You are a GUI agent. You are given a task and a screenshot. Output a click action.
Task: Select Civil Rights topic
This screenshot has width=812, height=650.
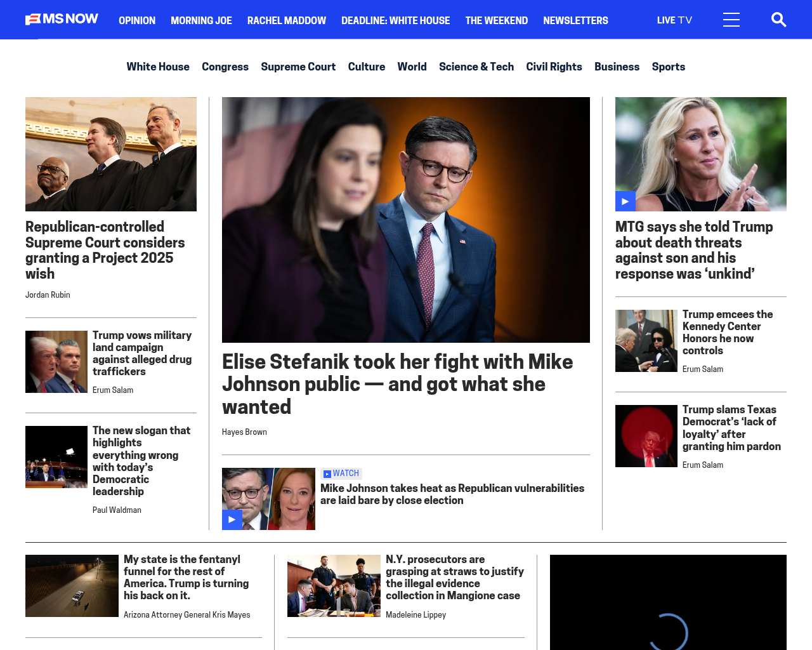click(x=554, y=67)
